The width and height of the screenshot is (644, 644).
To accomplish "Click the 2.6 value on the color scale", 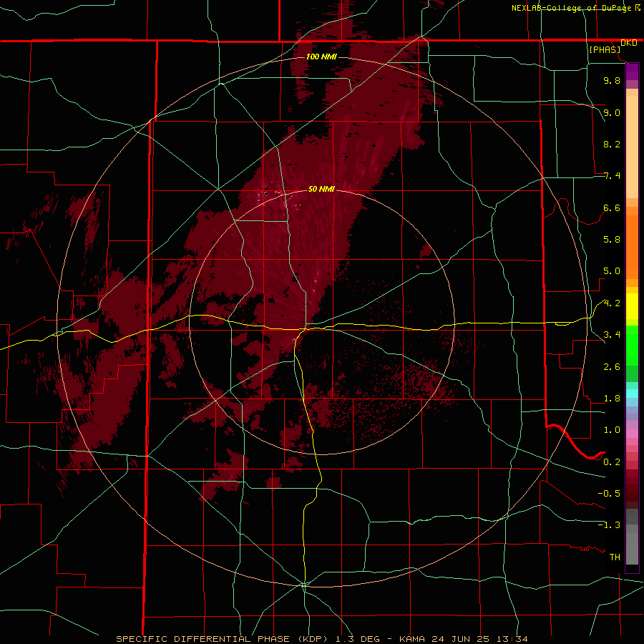I will (x=612, y=367).
